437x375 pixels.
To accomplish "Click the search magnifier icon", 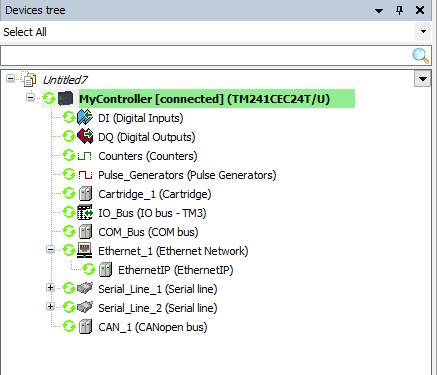I will [x=420, y=56].
